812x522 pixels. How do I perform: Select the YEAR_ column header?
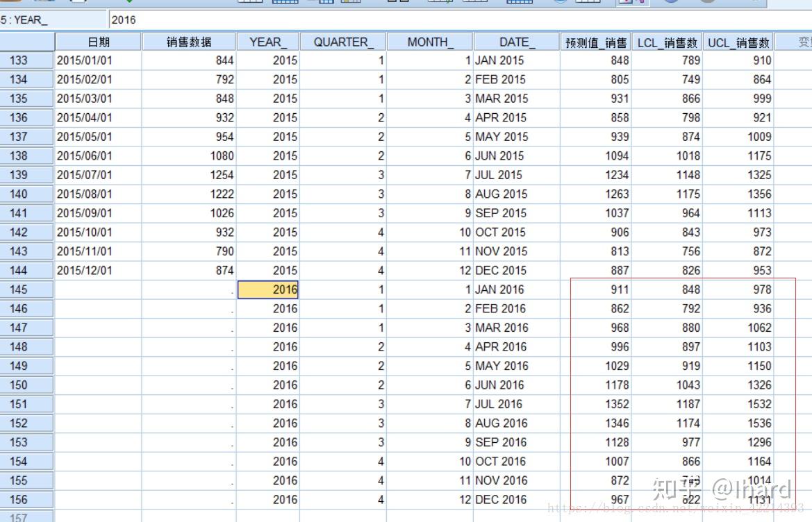[267, 42]
